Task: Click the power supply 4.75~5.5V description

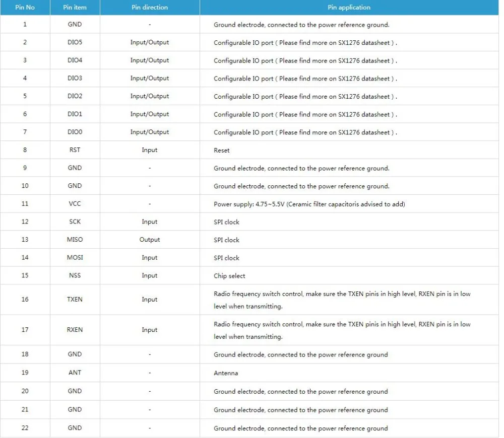Action: (309, 204)
